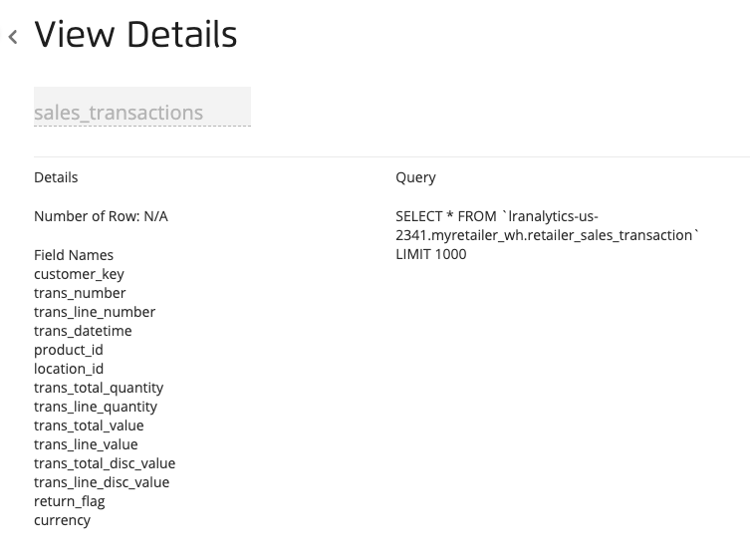
Task: Click the Number of Row: N/A text
Action: (x=101, y=216)
